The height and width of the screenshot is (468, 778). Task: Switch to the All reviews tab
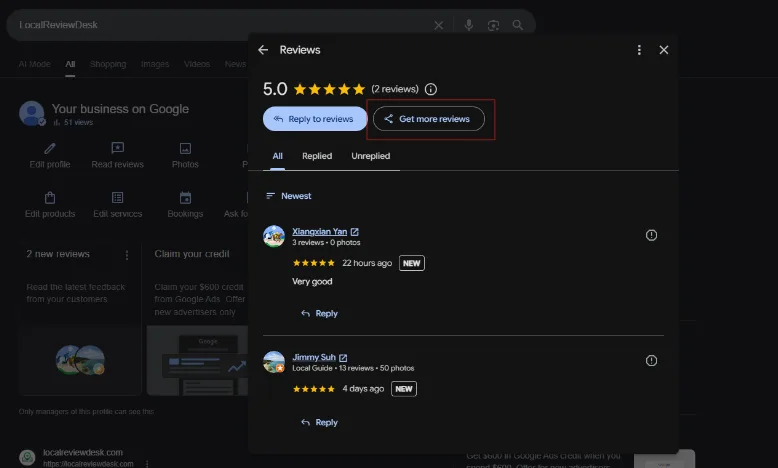tap(277, 156)
